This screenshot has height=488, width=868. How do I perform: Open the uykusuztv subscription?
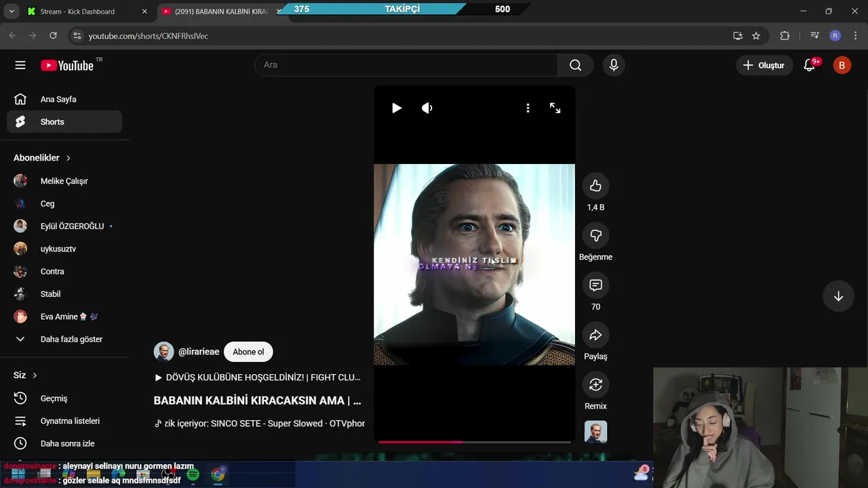(x=64, y=249)
